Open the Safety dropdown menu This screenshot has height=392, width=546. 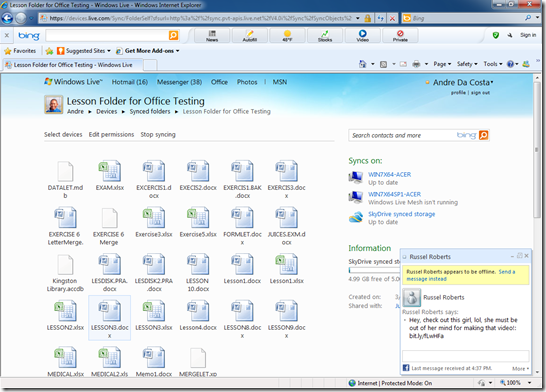click(467, 64)
